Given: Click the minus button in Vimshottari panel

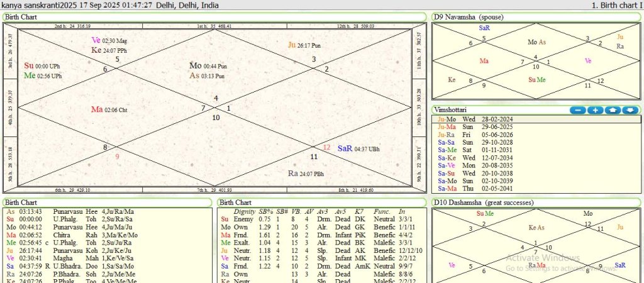Looking at the screenshot, I should [x=578, y=110].
